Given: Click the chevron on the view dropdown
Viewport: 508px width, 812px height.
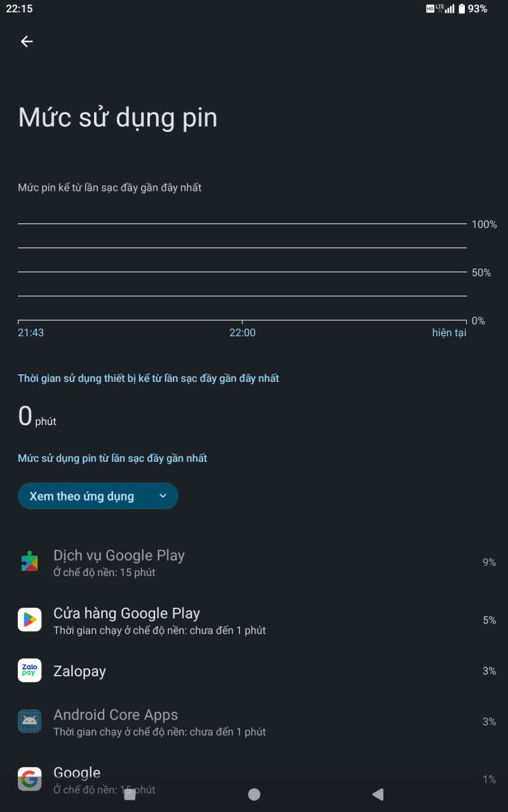Looking at the screenshot, I should tap(163, 496).
